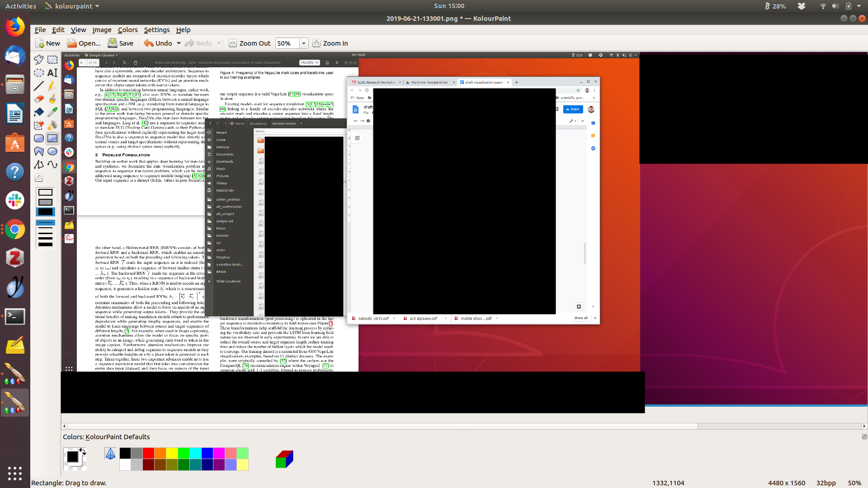Open the Colors menu
Screen dimensions: 868x488
[127, 30]
